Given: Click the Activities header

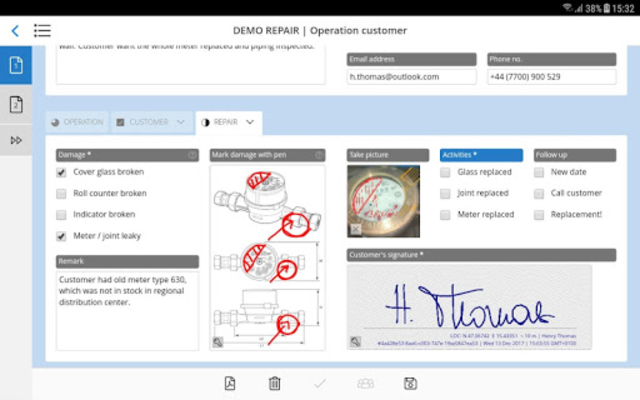Looking at the screenshot, I should [481, 155].
